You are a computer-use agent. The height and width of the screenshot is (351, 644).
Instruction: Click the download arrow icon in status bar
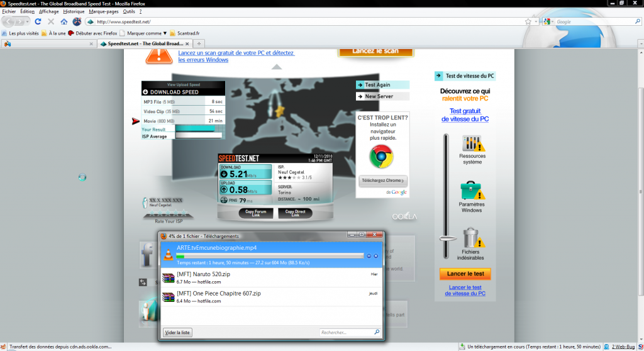click(462, 347)
